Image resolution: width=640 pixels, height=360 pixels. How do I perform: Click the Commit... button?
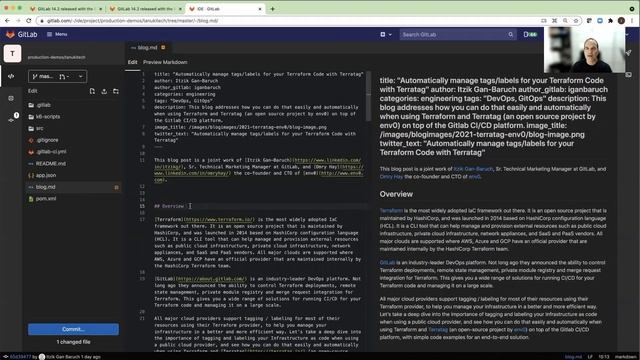pos(73,329)
